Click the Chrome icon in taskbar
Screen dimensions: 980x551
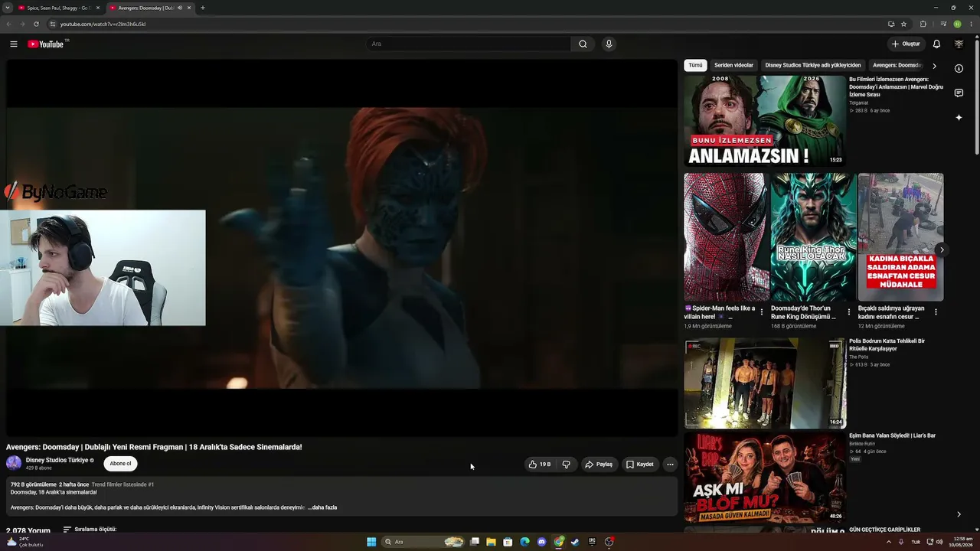pos(558,542)
